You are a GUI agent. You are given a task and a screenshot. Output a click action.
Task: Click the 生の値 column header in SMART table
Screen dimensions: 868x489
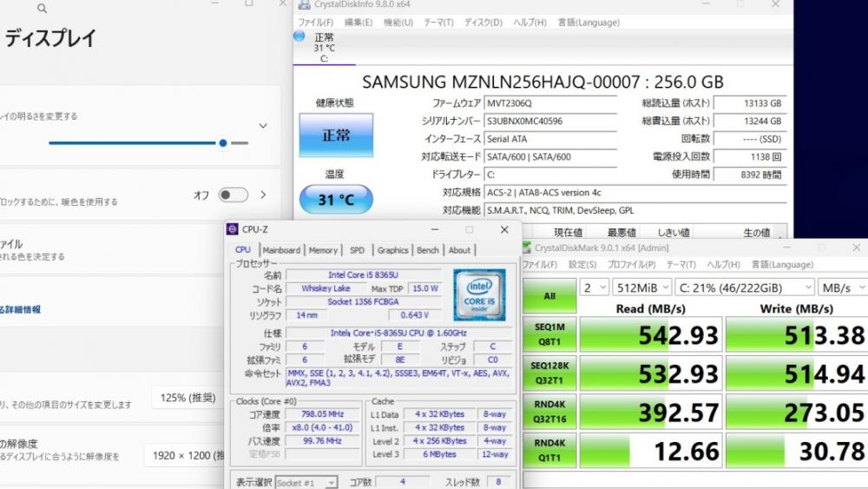(x=756, y=233)
